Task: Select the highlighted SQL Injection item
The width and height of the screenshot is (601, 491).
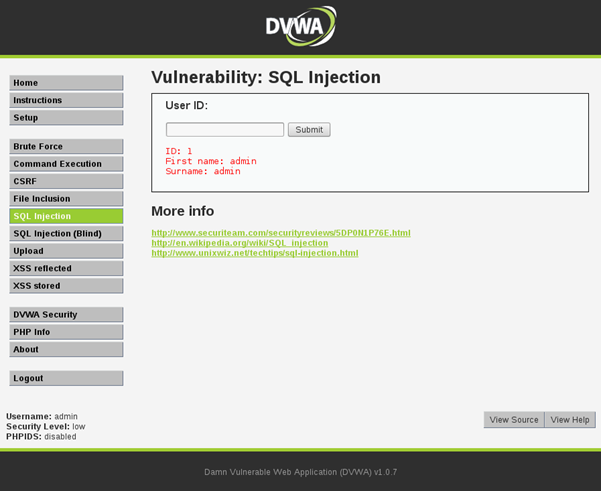Action: point(66,216)
